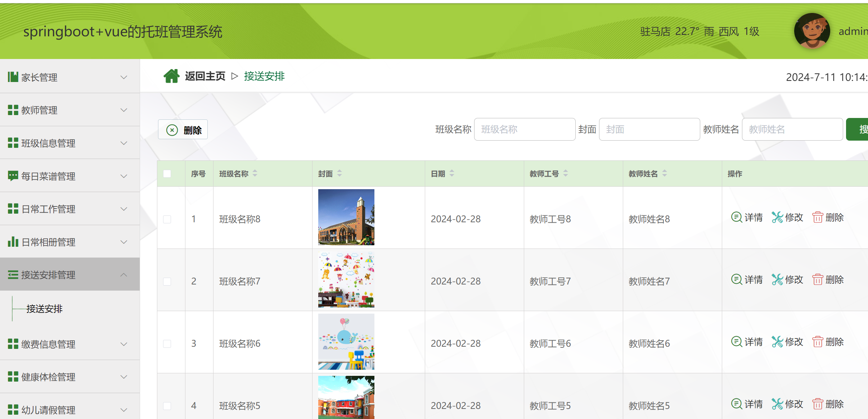868x419 pixels.
Task: Check the checkbox for row 班级名称8
Action: [x=167, y=219]
